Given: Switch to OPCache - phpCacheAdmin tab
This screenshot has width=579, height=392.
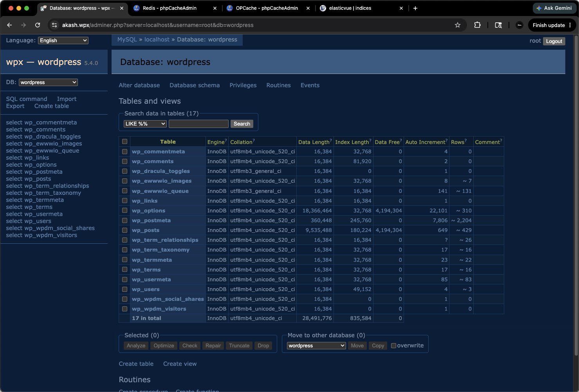Looking at the screenshot, I should click(x=266, y=8).
